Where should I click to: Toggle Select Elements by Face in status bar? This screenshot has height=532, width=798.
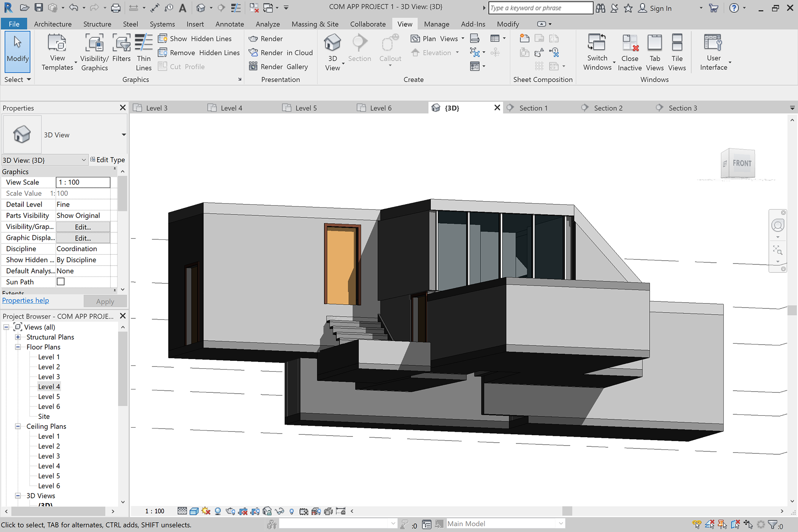tap(735, 525)
